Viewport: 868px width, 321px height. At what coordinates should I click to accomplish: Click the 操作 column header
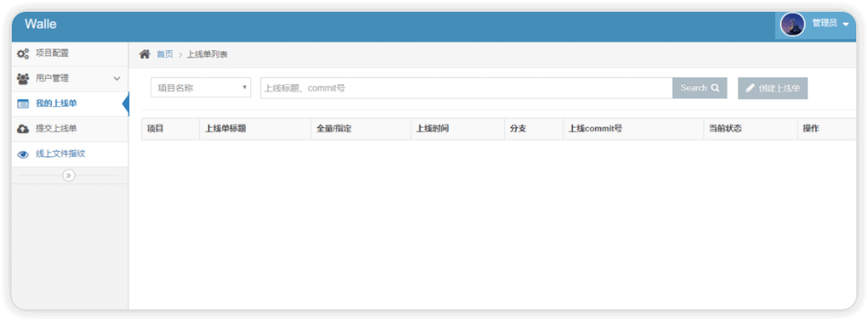(x=827, y=128)
